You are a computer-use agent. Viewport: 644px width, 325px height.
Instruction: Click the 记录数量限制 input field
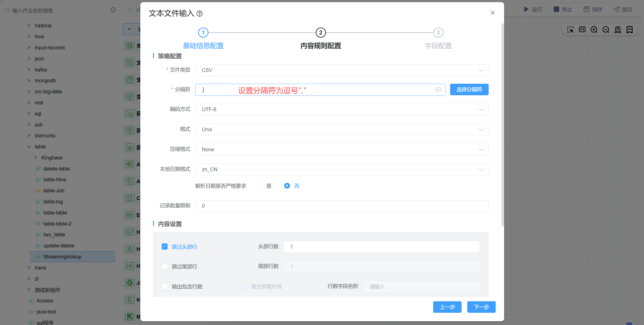[x=342, y=206]
